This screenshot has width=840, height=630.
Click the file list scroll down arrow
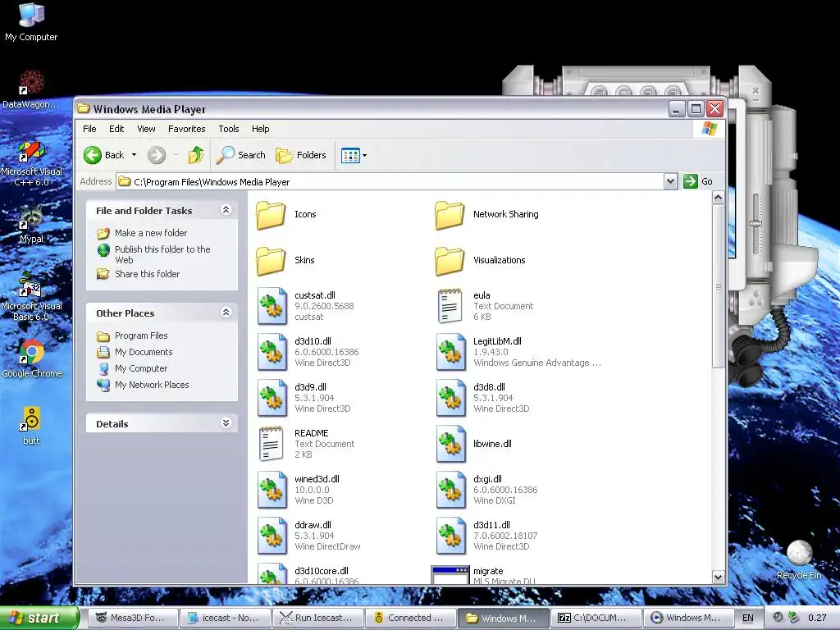point(718,577)
